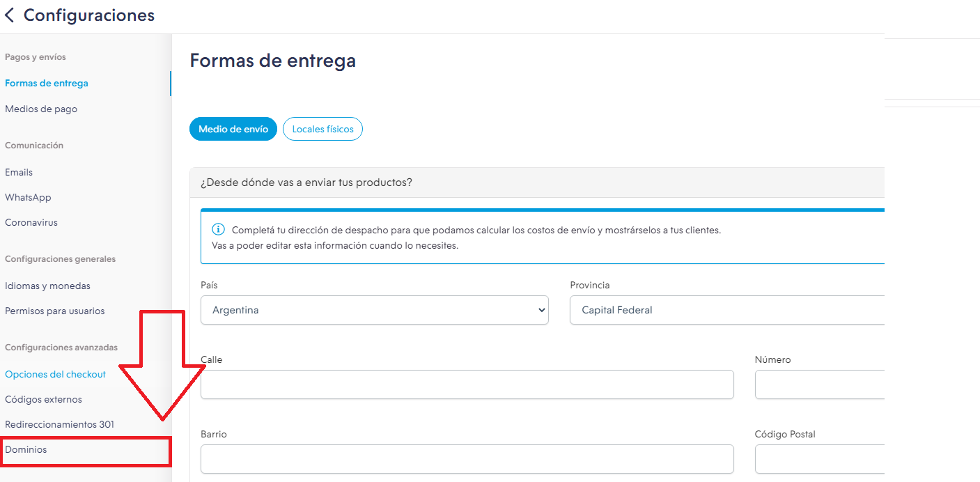Open the Emails settings page
The width and height of the screenshot is (980, 482).
(19, 172)
